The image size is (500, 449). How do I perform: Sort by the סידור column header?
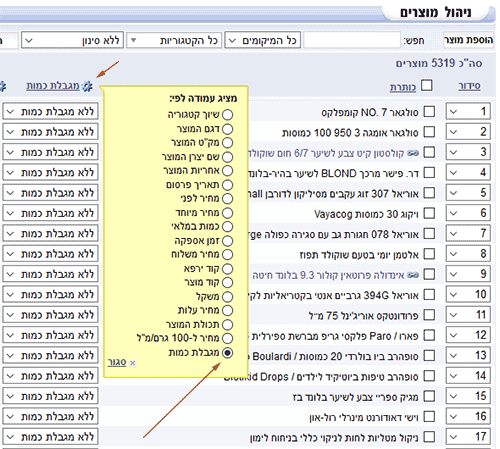469,86
